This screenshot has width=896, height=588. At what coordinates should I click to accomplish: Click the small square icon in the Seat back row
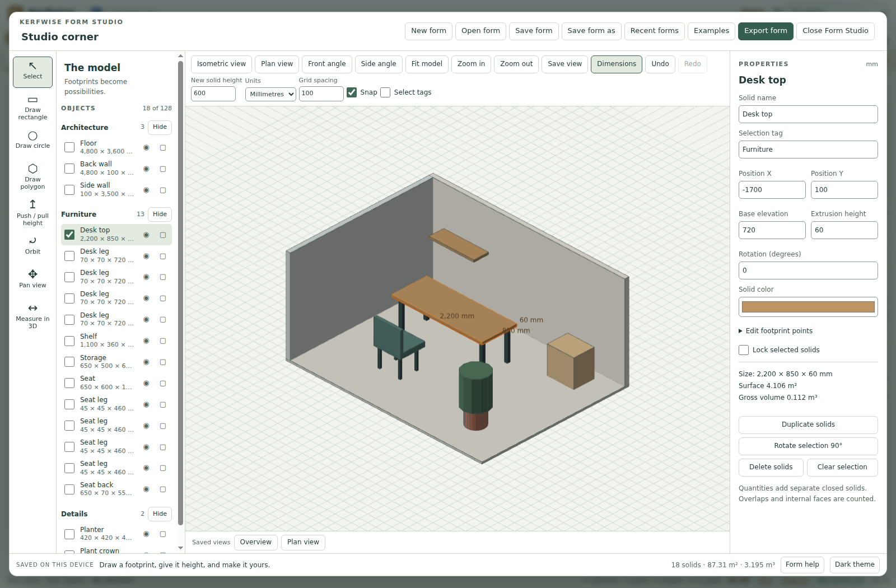(163, 489)
